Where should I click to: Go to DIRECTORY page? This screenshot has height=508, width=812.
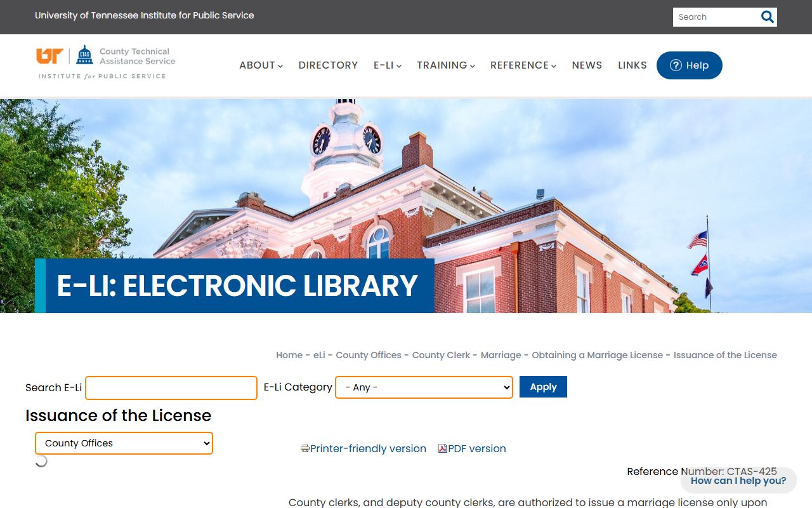(328, 65)
